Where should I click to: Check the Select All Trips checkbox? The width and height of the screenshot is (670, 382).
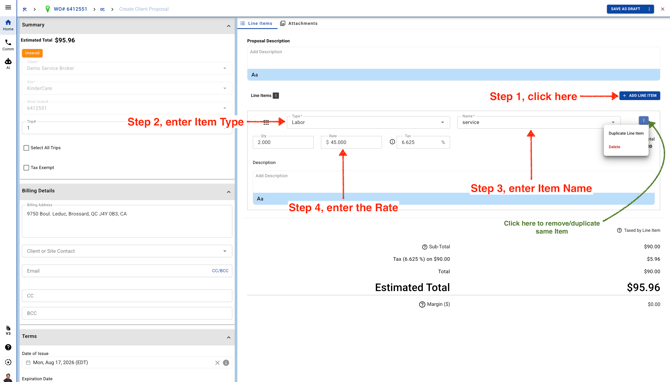point(26,148)
